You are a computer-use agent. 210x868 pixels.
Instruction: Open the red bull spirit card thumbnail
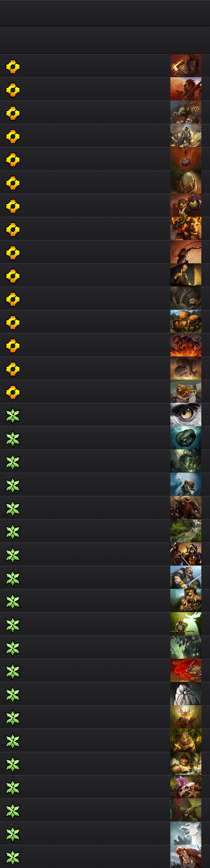coord(186,670)
